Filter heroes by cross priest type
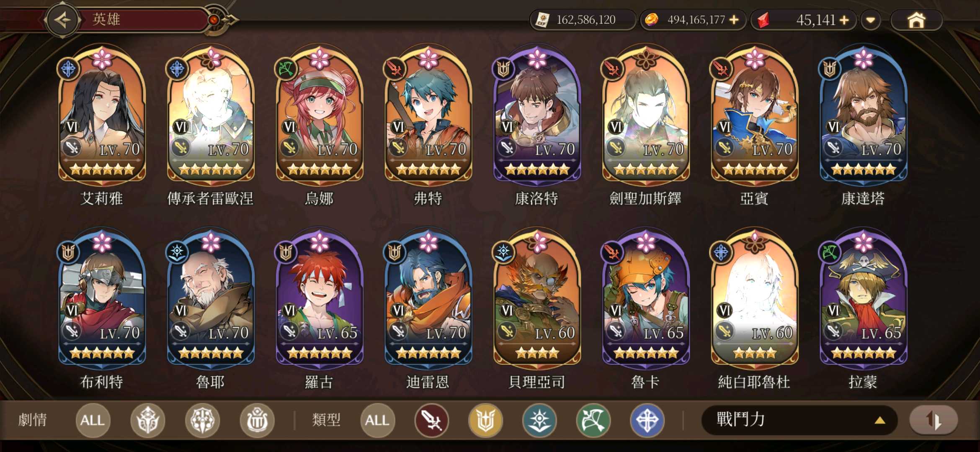Image resolution: width=980 pixels, height=452 pixels. click(647, 420)
